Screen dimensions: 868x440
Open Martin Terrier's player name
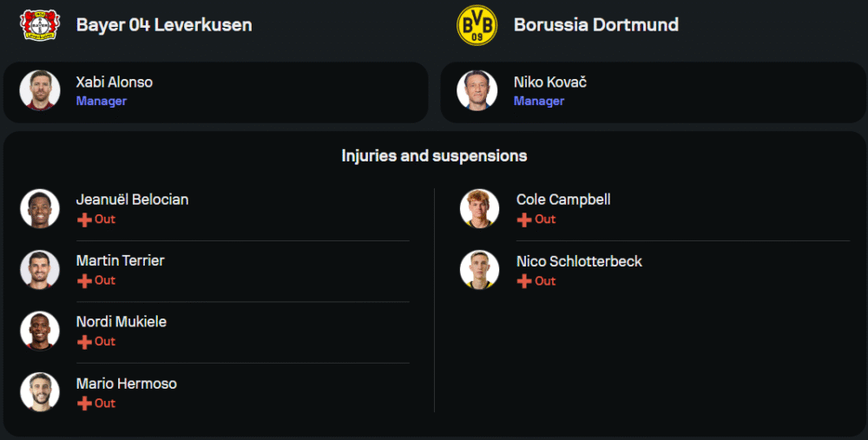click(x=120, y=260)
